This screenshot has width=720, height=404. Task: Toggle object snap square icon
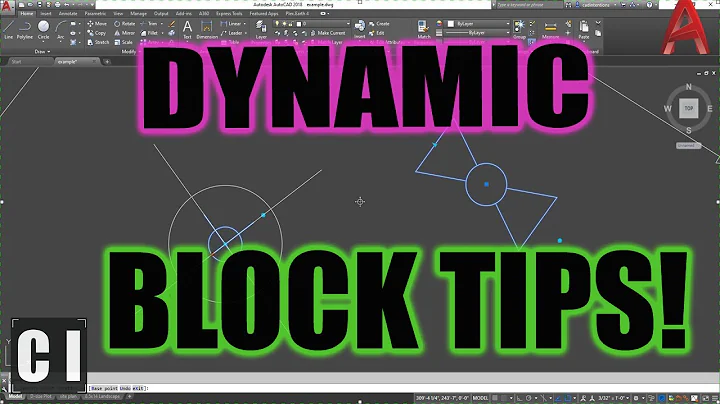[568, 398]
